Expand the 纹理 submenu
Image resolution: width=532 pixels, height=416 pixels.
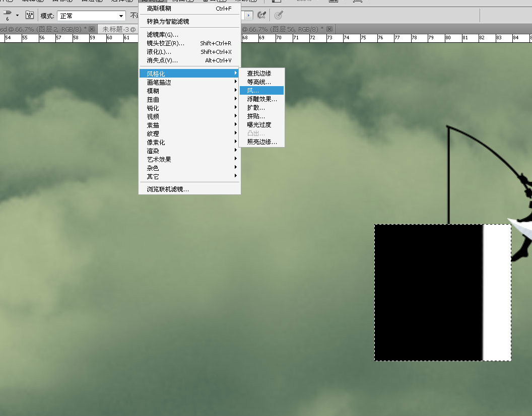pos(189,133)
